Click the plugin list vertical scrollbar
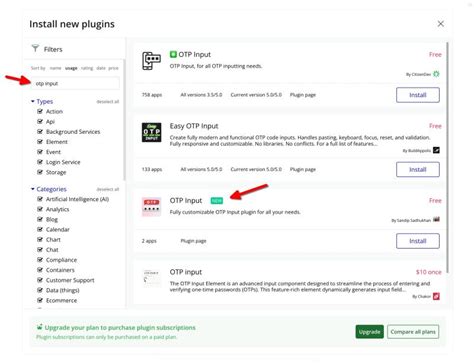 [x=447, y=157]
